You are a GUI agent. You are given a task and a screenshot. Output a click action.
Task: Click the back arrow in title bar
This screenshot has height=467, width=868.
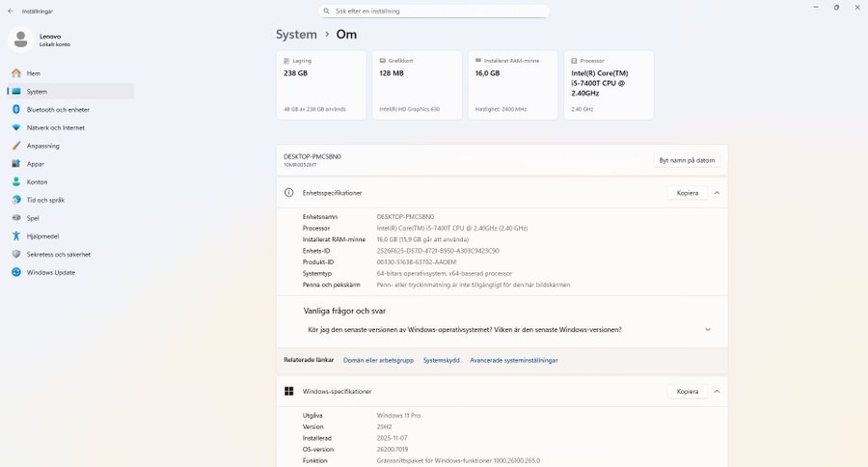(10, 11)
